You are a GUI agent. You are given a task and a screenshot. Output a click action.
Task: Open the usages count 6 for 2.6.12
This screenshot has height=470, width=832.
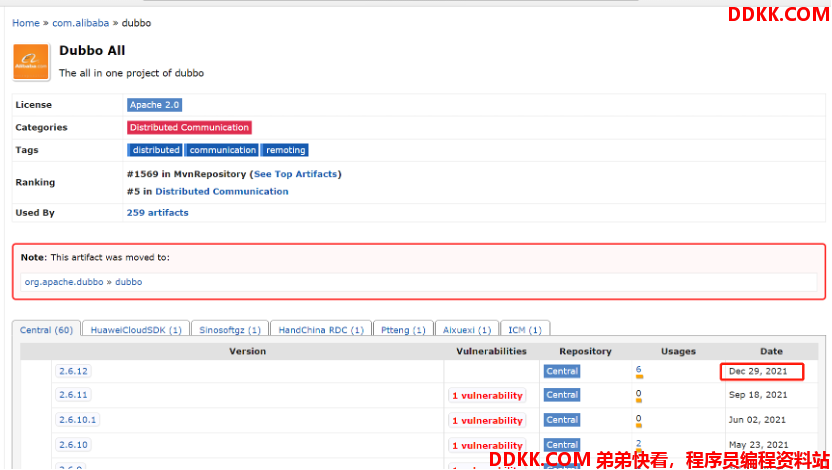[638, 369]
